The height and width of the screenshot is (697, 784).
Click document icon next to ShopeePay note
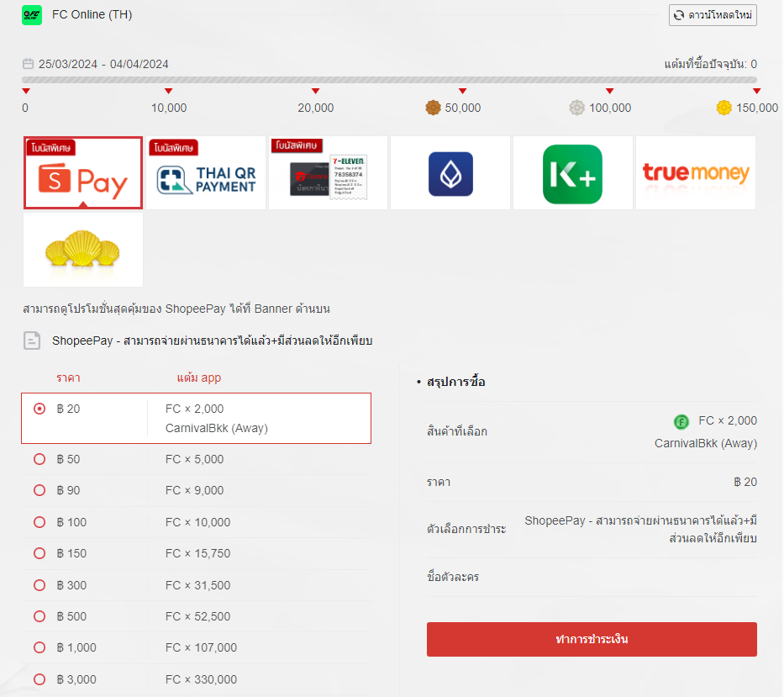pos(32,341)
